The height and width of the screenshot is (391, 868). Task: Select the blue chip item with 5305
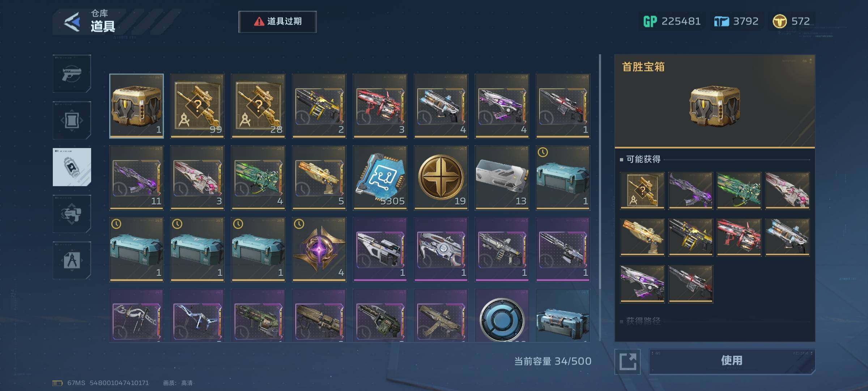tap(380, 178)
